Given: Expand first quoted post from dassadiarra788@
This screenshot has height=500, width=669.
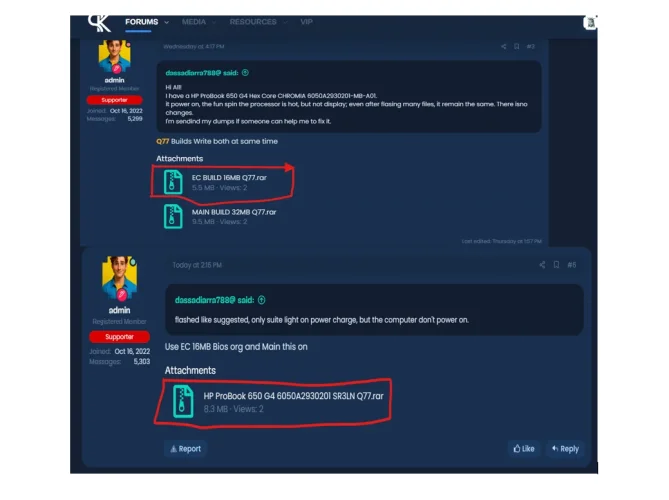Looking at the screenshot, I should tap(245, 73).
